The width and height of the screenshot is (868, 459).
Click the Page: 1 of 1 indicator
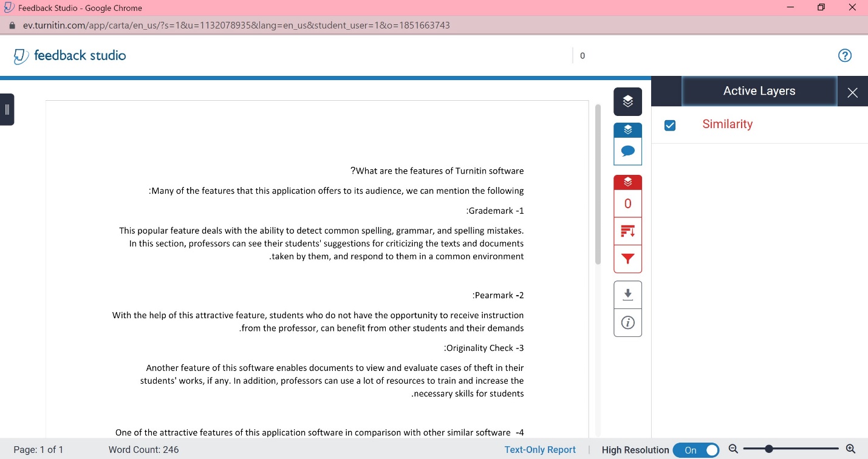tap(38, 450)
